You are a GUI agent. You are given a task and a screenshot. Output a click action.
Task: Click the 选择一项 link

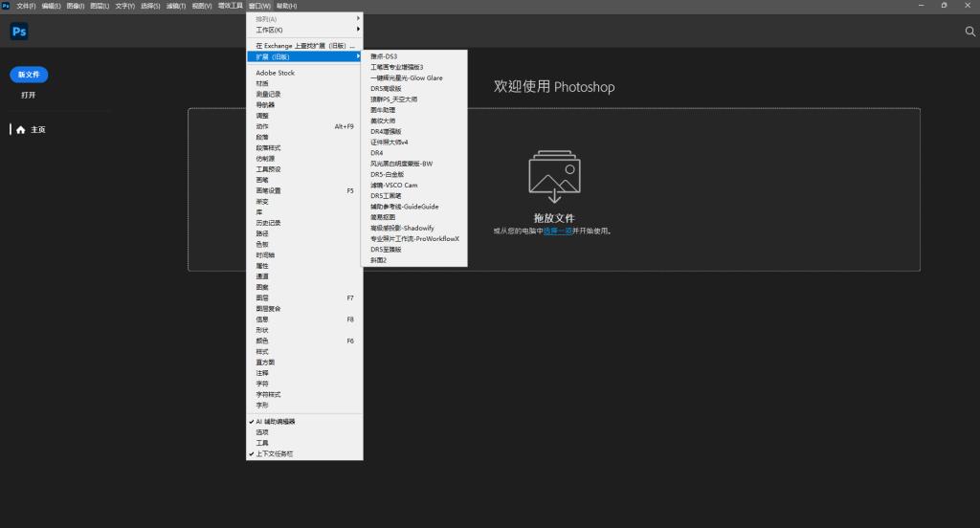pos(558,231)
